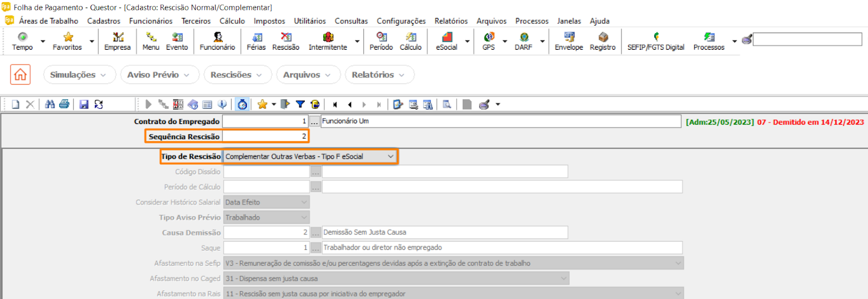Open the Férias toolbar icon

(257, 41)
